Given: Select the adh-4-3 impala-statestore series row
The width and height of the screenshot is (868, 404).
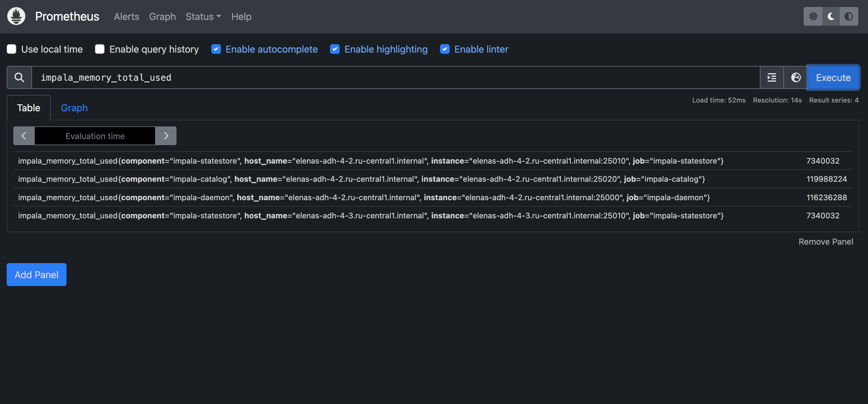Looking at the screenshot, I should [x=433, y=216].
